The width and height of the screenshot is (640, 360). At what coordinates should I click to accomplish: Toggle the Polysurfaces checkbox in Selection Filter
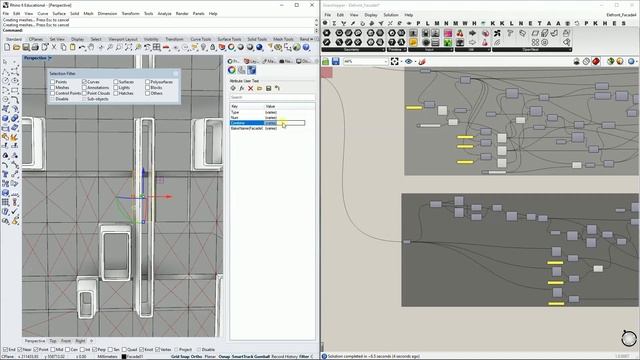[147, 82]
